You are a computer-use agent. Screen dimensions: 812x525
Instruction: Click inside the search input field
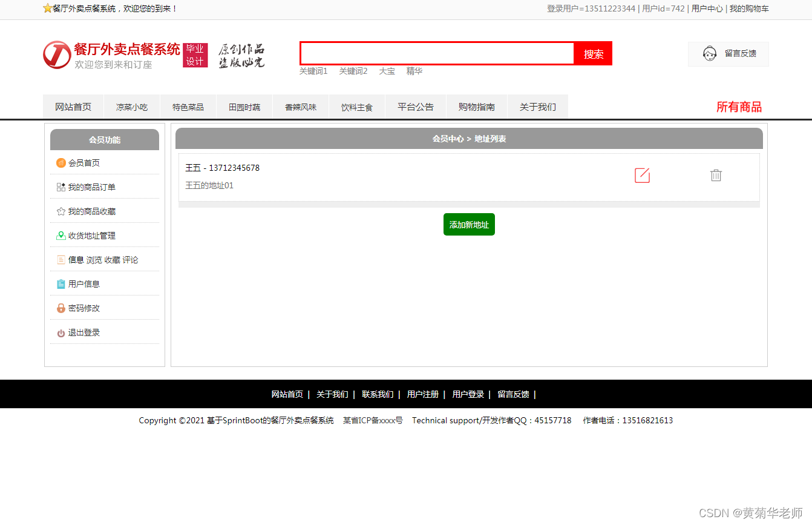(x=437, y=53)
